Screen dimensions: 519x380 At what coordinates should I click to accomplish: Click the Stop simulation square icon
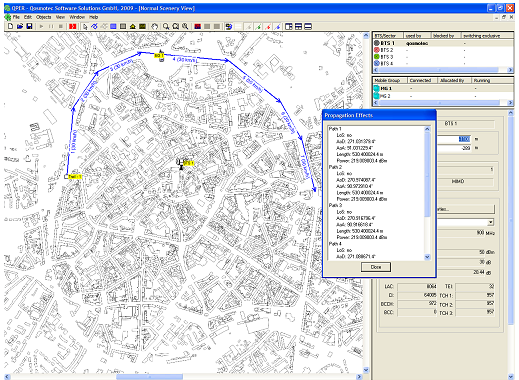pos(61,26)
